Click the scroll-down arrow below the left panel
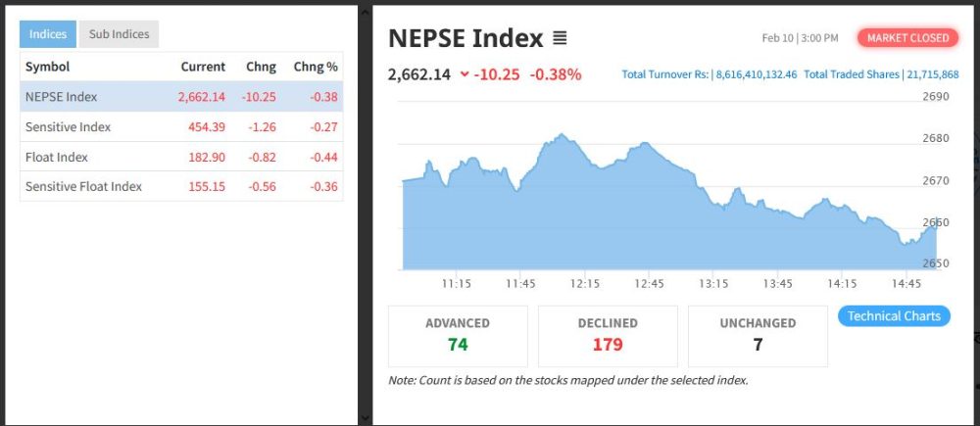This screenshot has width=980, height=426. (366, 418)
